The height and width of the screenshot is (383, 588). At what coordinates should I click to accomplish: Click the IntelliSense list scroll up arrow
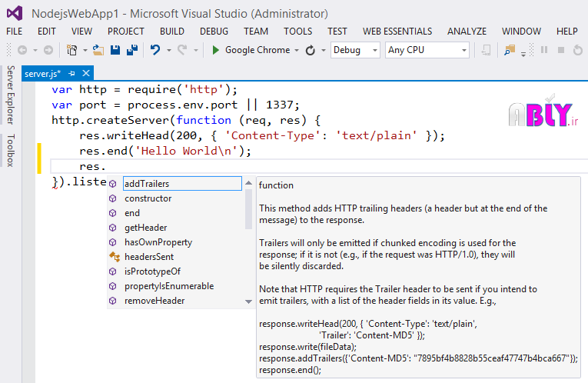tap(248, 183)
